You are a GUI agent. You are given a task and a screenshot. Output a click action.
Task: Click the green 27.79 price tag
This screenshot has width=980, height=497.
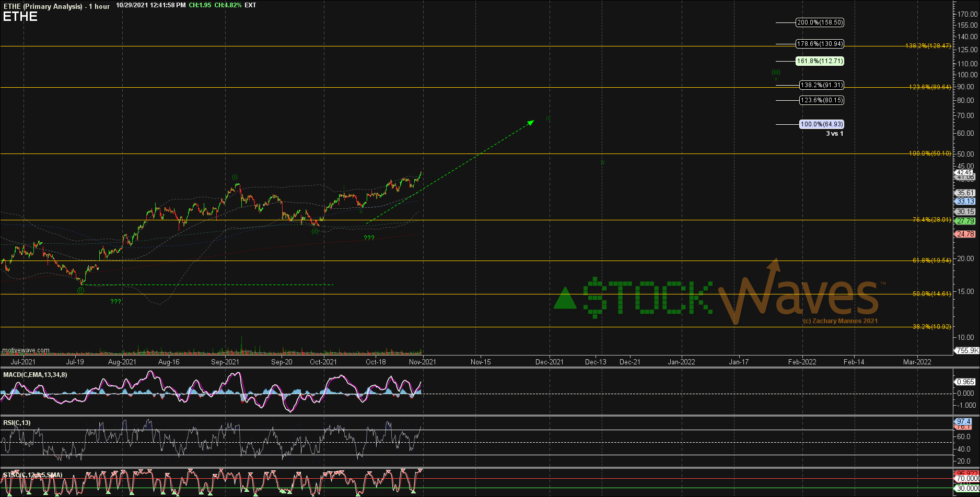tap(964, 221)
